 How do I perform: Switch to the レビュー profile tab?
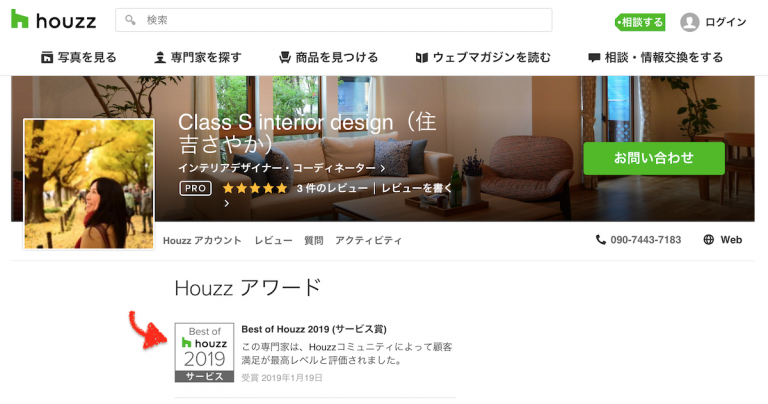(273, 240)
